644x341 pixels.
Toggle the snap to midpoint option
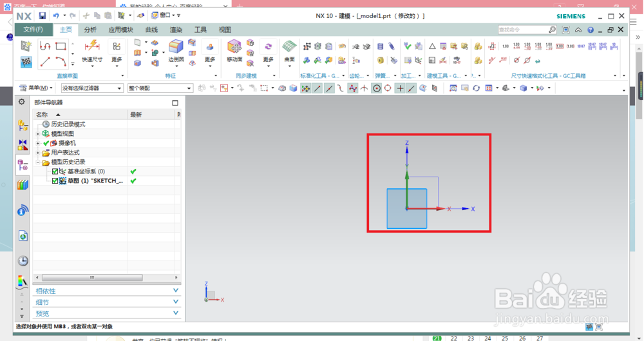point(328,88)
